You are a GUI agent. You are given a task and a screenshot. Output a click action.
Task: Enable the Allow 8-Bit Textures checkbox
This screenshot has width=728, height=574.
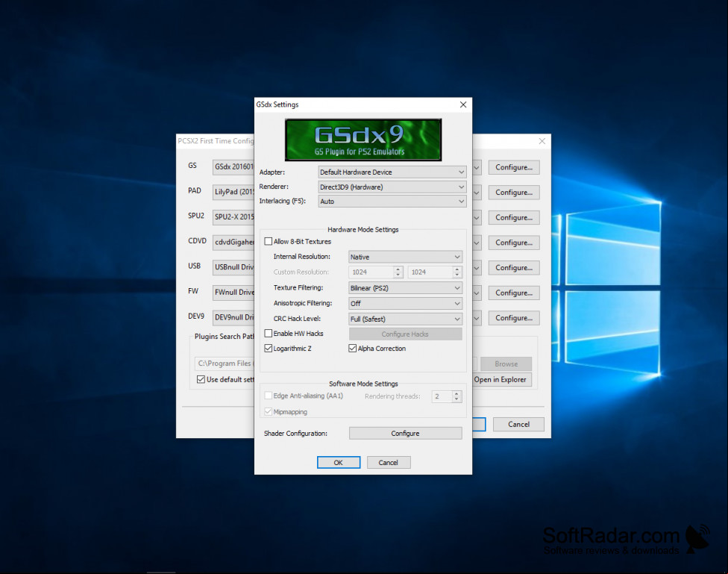click(269, 241)
